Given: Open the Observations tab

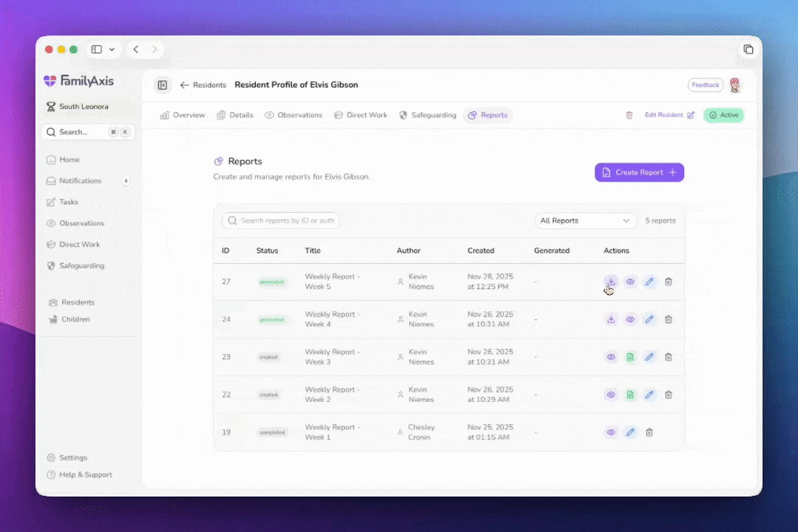Looking at the screenshot, I should click(x=293, y=115).
